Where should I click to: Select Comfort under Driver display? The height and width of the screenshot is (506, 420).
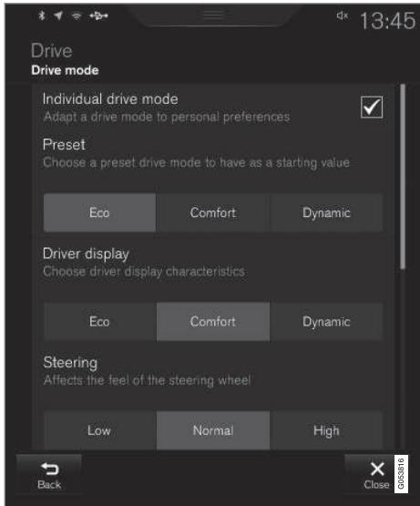pyautogui.click(x=213, y=322)
